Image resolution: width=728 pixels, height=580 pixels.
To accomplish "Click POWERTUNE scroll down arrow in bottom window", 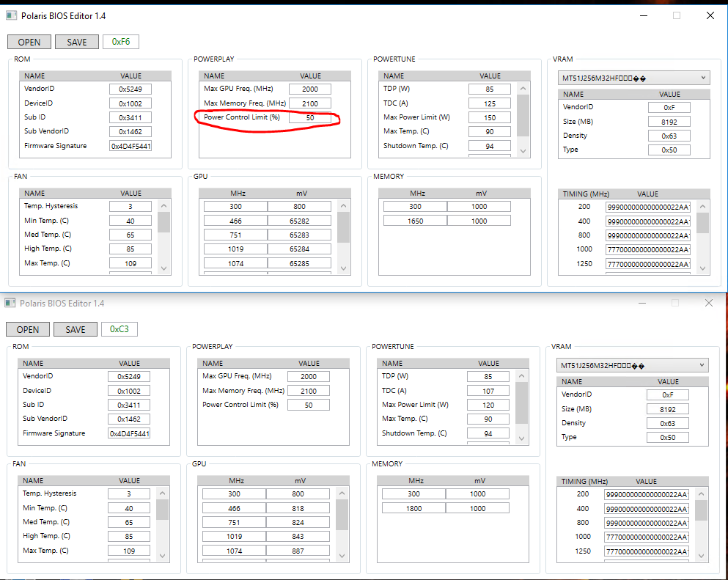I will tap(522, 438).
